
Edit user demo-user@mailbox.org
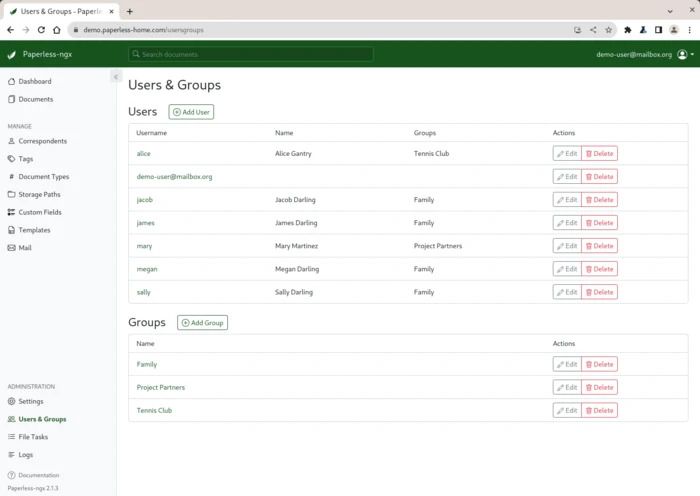(x=567, y=177)
